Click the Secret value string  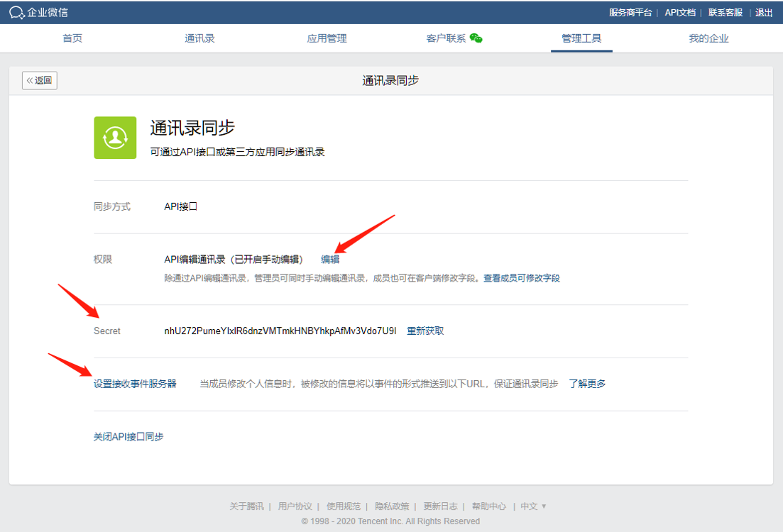click(x=280, y=331)
